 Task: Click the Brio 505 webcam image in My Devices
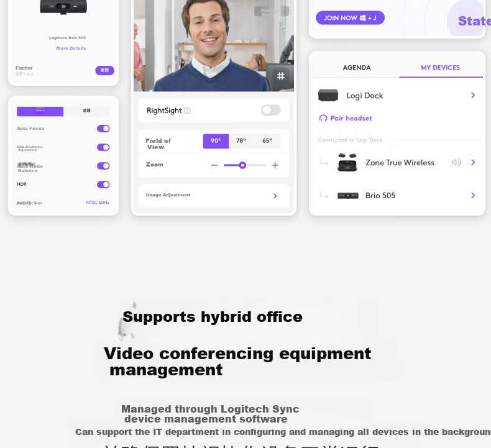pos(348,196)
